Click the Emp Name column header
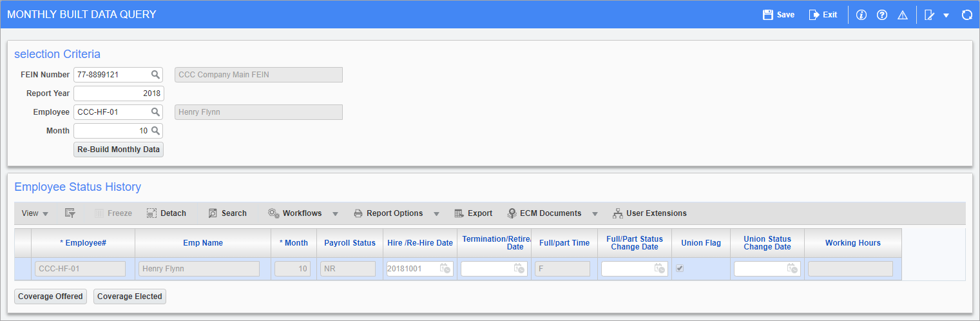The image size is (980, 321). 203,243
